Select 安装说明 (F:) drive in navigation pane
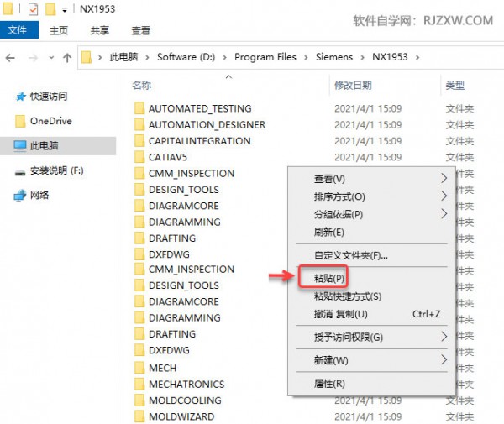Image resolution: width=504 pixels, height=424 pixels. (56, 170)
